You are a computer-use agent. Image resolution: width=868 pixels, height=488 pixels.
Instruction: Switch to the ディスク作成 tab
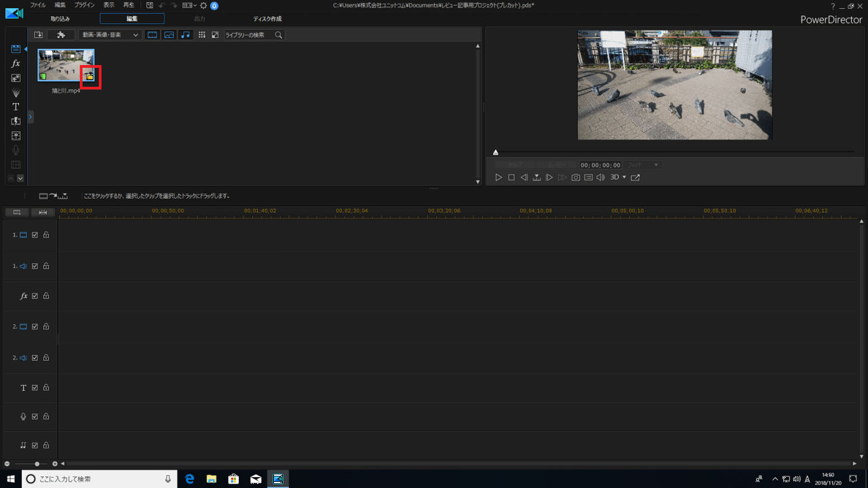click(267, 19)
